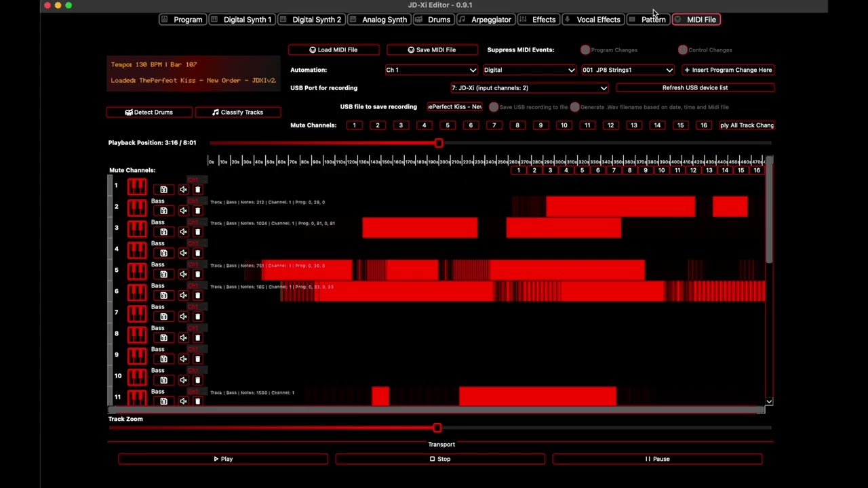Click the Playback Position slider handle
The height and width of the screenshot is (488, 868).
point(439,143)
